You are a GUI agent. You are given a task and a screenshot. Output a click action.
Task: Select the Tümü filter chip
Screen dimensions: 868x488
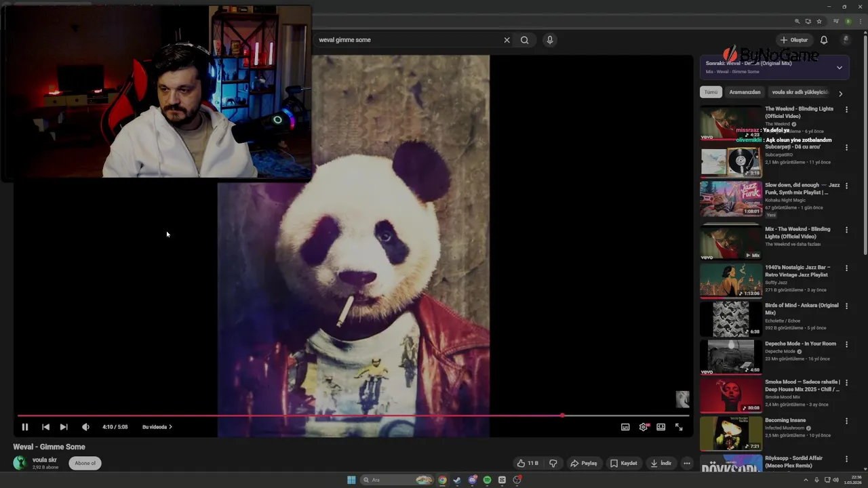[x=711, y=92]
